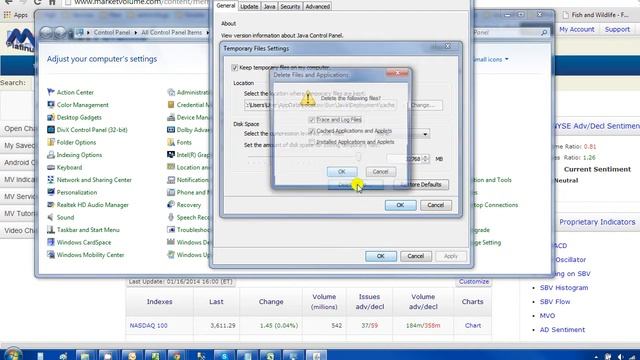Image resolution: width=640 pixels, height=360 pixels.
Task: Click Cancel in Java Control Panel
Action: click(x=416, y=256)
